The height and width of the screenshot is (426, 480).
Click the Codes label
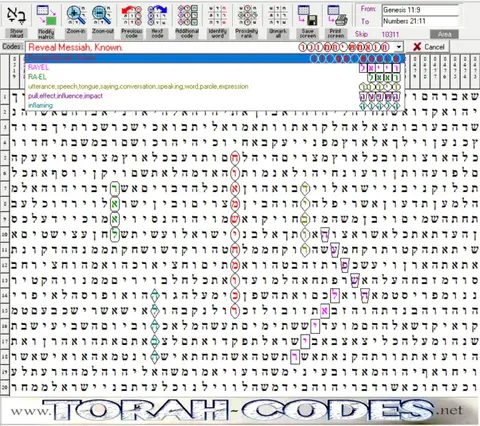13,46
